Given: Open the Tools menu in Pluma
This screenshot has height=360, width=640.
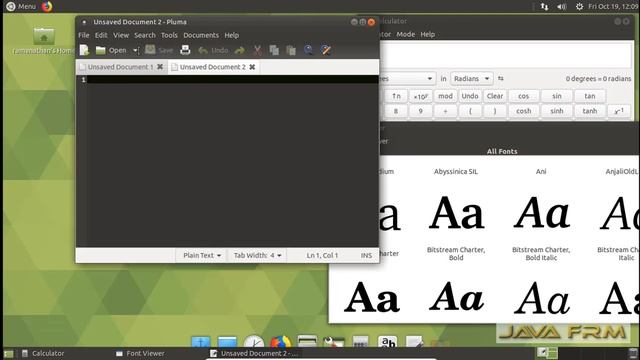Looking at the screenshot, I should pyautogui.click(x=169, y=35).
